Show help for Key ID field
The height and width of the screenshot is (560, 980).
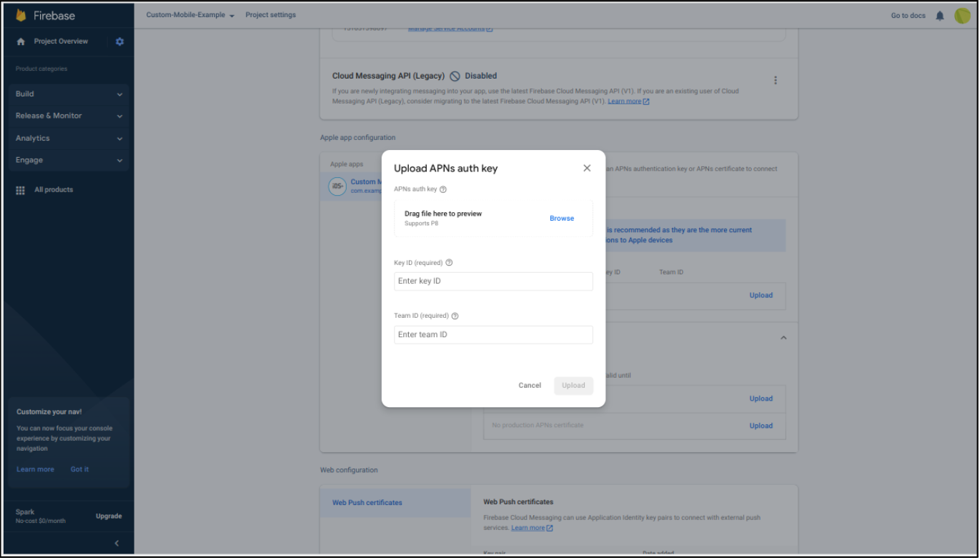449,263
